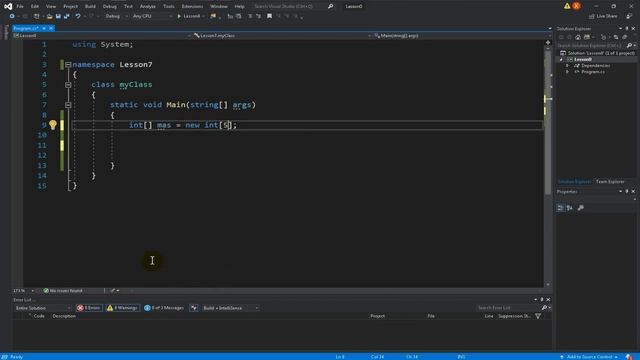Open the Window menu

click(219, 6)
